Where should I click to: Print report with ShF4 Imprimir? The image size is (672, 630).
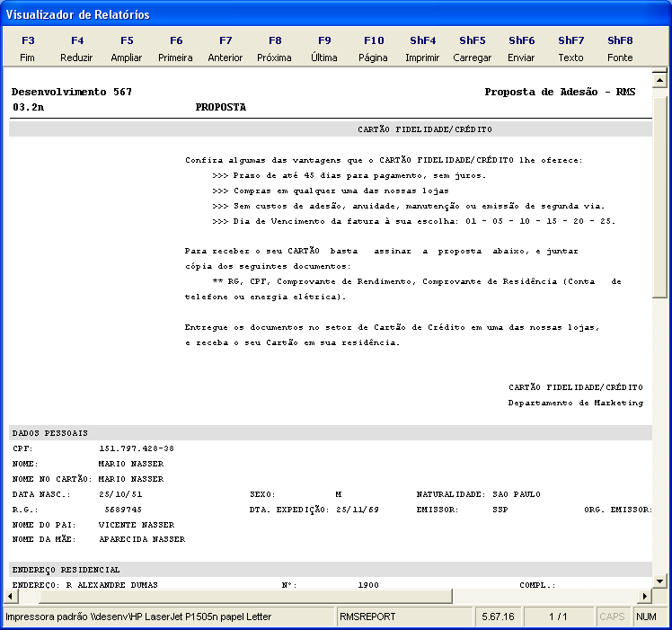423,49
